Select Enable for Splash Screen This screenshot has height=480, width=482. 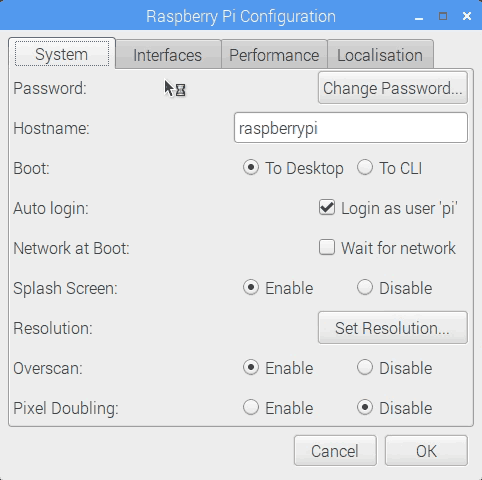(278, 288)
